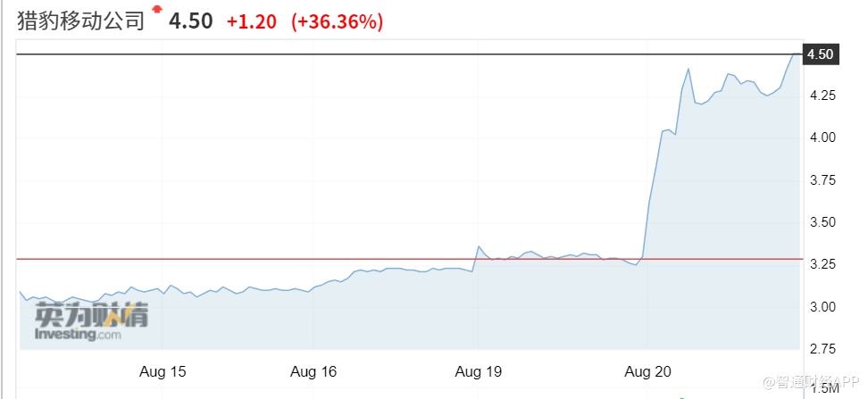Click the 4.00 price axis label
The width and height of the screenshot is (868, 399).
(821, 137)
